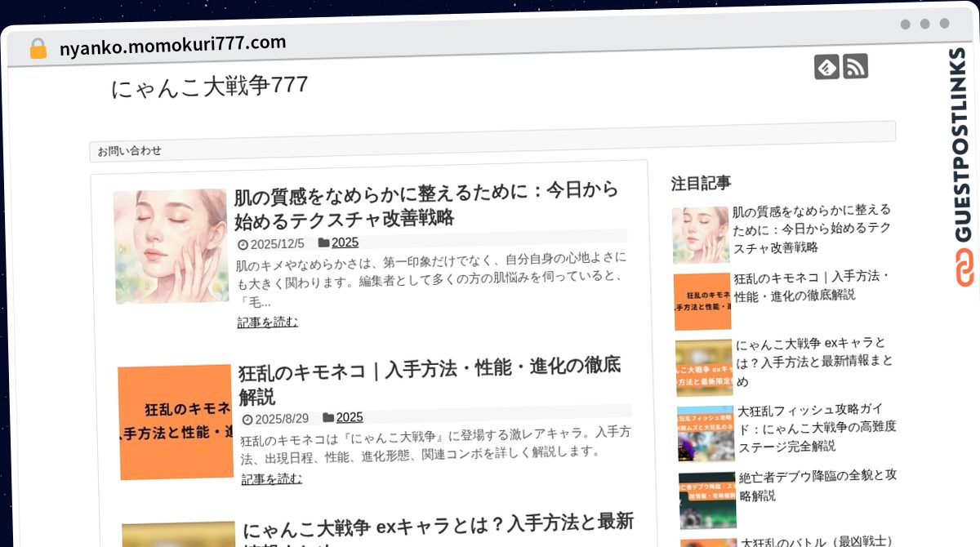Open the face thumbnail in the main article list
Screen dimensions: 980x547
point(171,247)
